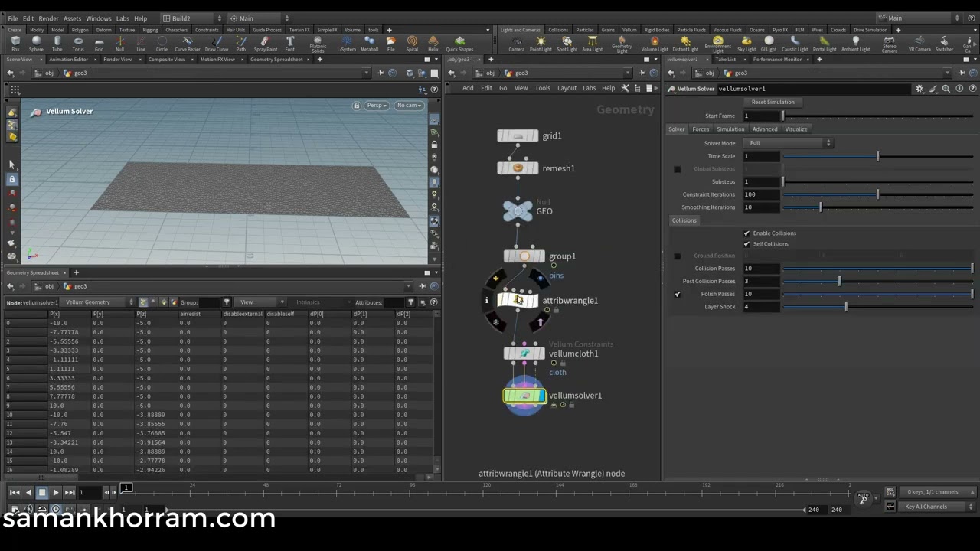Viewport: 980px width, 551px height.
Task: Open the Windows menu
Action: pyautogui.click(x=98, y=18)
